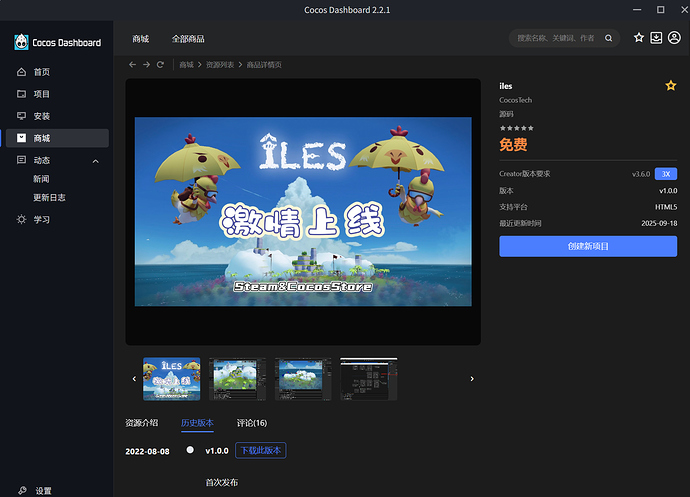Maximize the Cocos Dashboard window
The width and height of the screenshot is (690, 497).
(661, 9)
